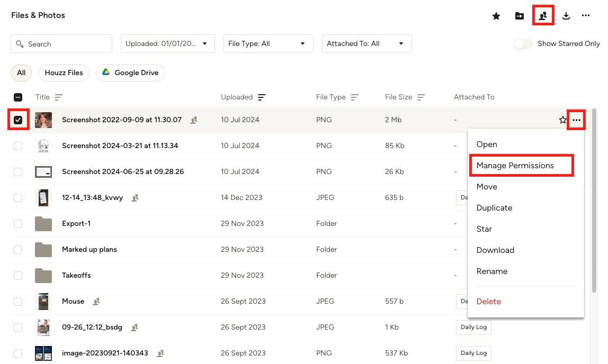This screenshot has width=608, height=364.
Task: Uncheck the Screenshot 2022-09-09 file checkbox
Action: pyautogui.click(x=18, y=120)
